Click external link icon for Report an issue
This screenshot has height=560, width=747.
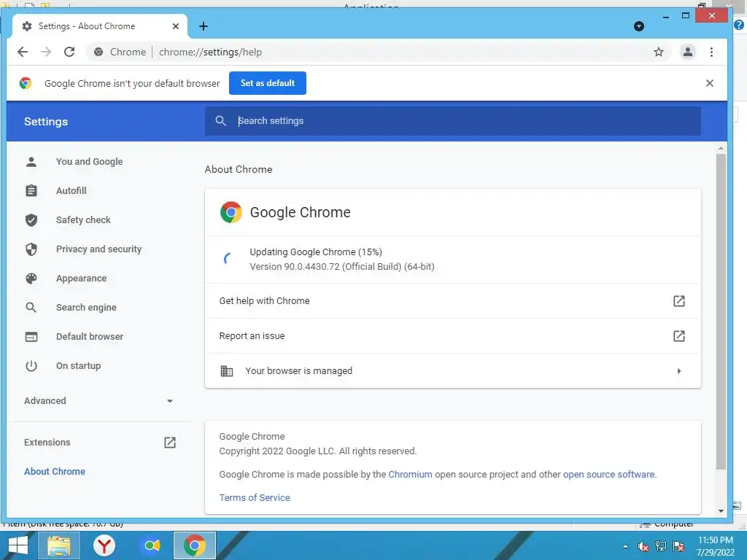[x=679, y=336]
